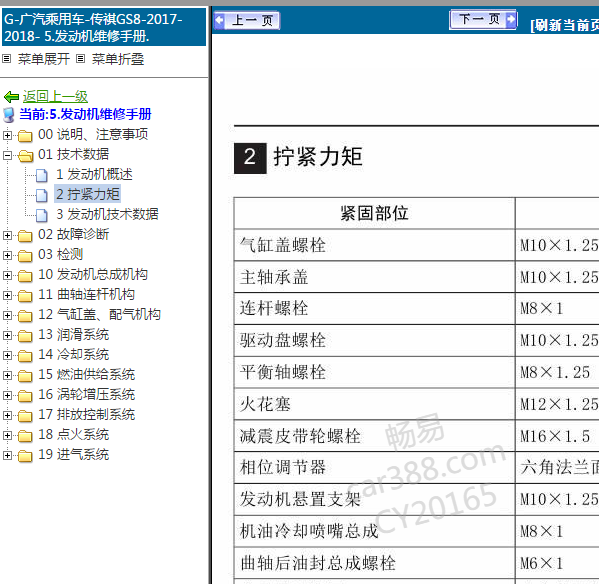This screenshot has height=584, width=599.
Task: Click the 紧固部位 table header
Action: click(x=374, y=213)
